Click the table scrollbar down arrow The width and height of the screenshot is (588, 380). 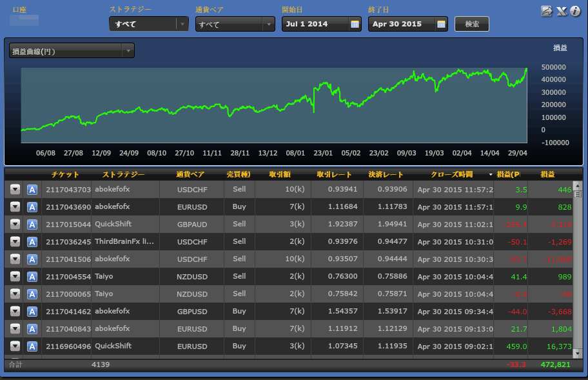pyautogui.click(x=578, y=354)
